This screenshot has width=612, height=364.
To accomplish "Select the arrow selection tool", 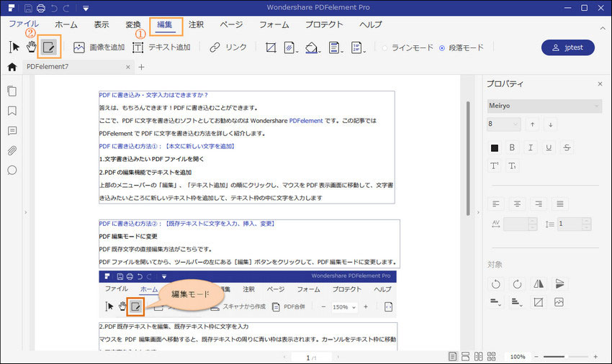I will (x=14, y=47).
